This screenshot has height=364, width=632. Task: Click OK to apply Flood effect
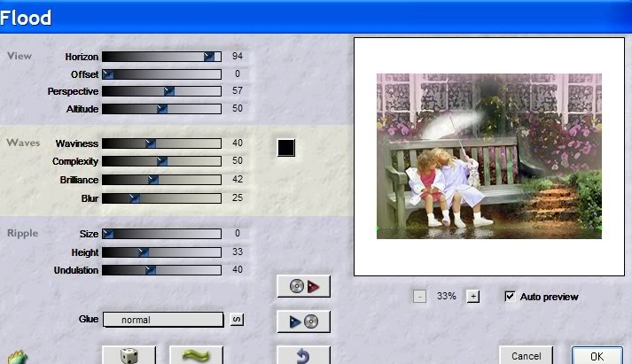tap(597, 355)
